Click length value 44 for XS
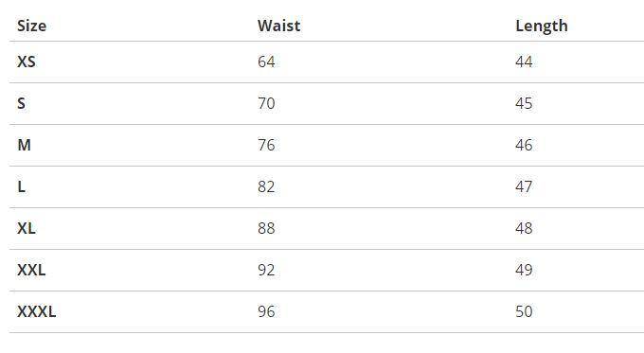644x353 pixels. pyautogui.click(x=524, y=62)
